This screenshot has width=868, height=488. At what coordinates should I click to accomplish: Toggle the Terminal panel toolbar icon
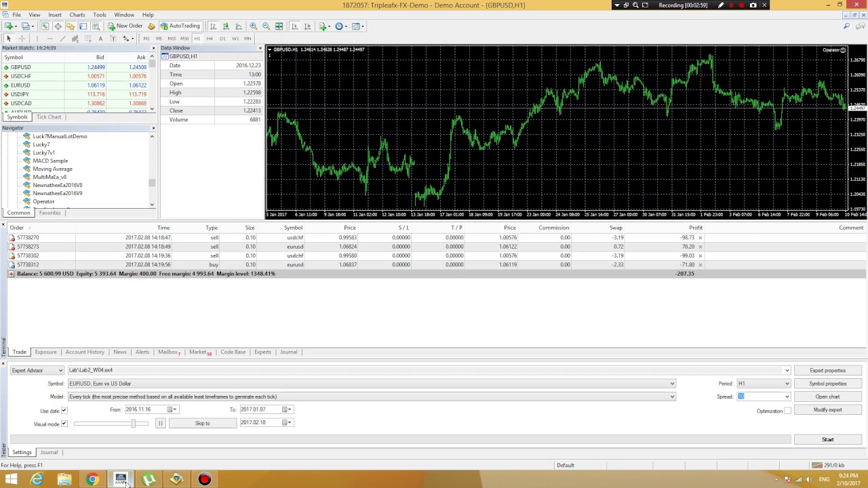coord(83,26)
